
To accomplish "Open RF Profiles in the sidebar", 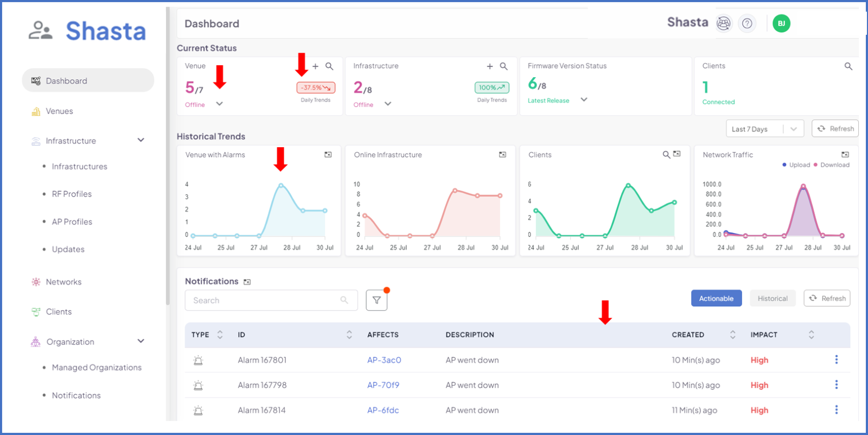I will click(x=72, y=194).
